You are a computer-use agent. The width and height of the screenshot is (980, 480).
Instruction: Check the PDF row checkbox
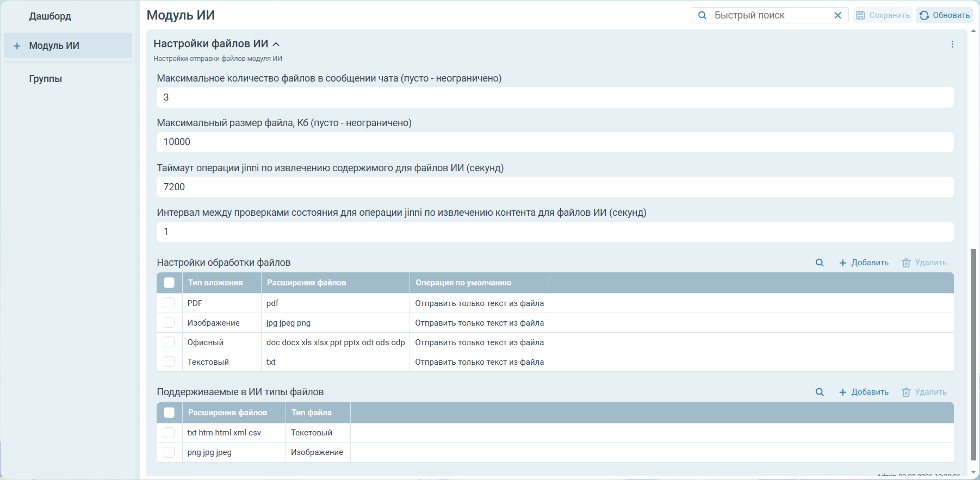169,303
